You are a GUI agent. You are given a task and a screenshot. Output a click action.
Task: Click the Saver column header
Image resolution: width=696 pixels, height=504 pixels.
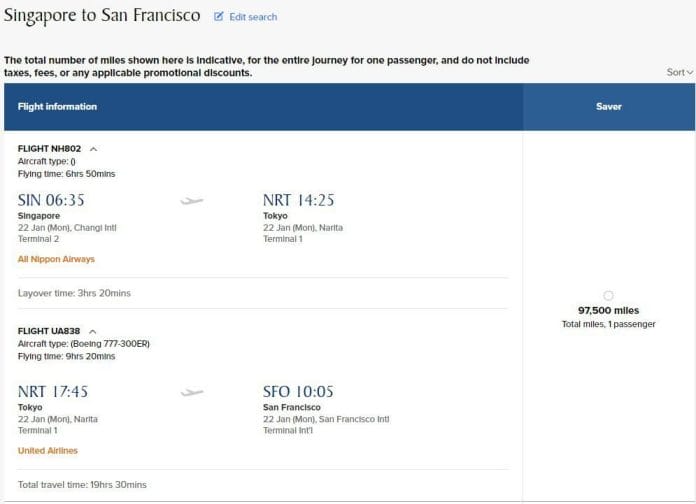click(x=609, y=107)
